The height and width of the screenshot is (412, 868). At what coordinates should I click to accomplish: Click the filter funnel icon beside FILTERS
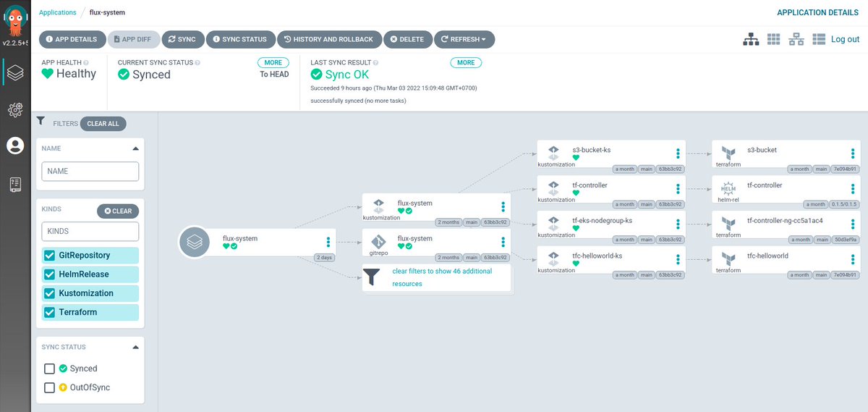(x=41, y=122)
